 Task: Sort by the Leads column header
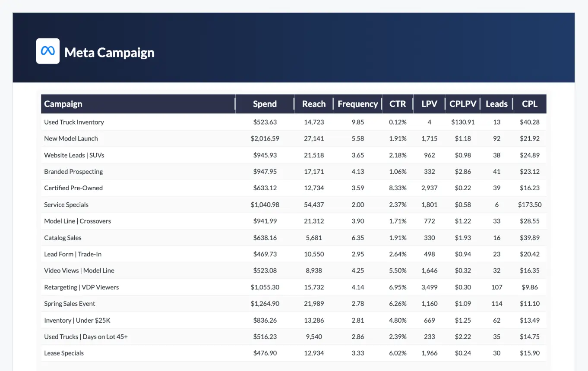coord(496,104)
